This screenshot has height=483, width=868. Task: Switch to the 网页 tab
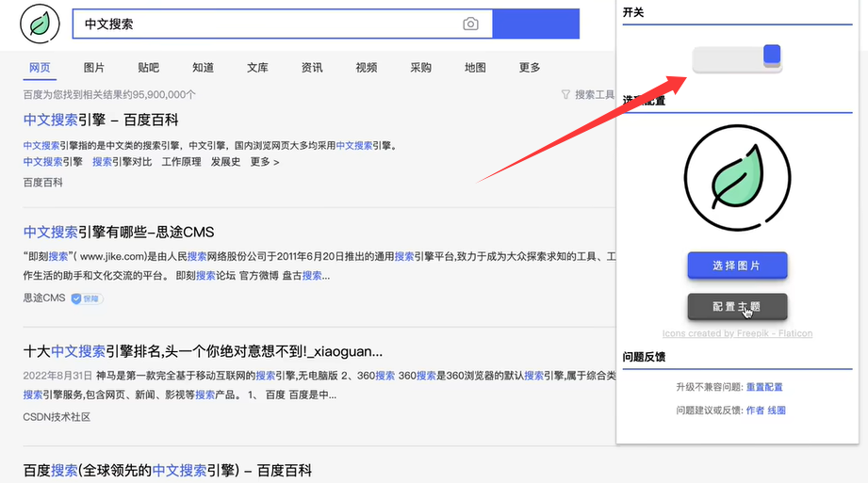[x=40, y=68]
